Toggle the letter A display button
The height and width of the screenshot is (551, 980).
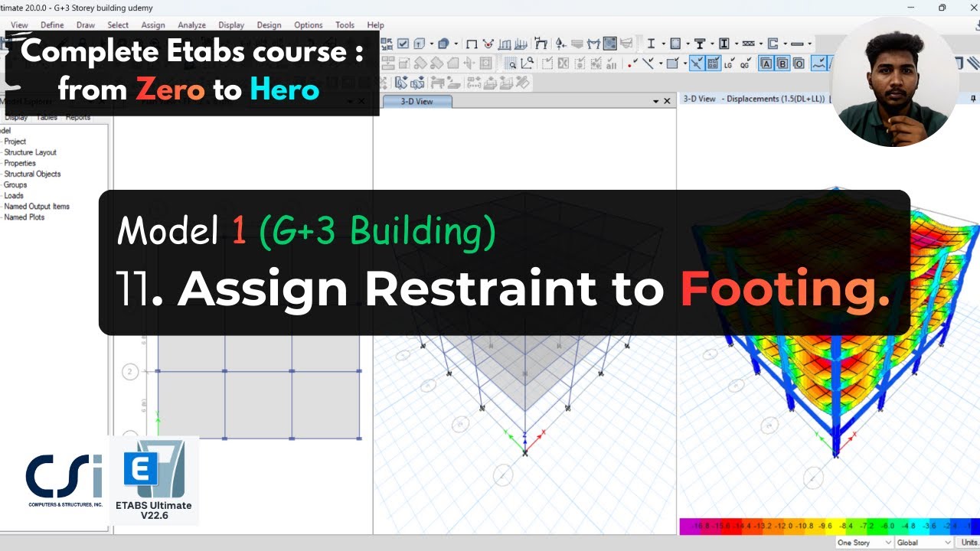[766, 64]
